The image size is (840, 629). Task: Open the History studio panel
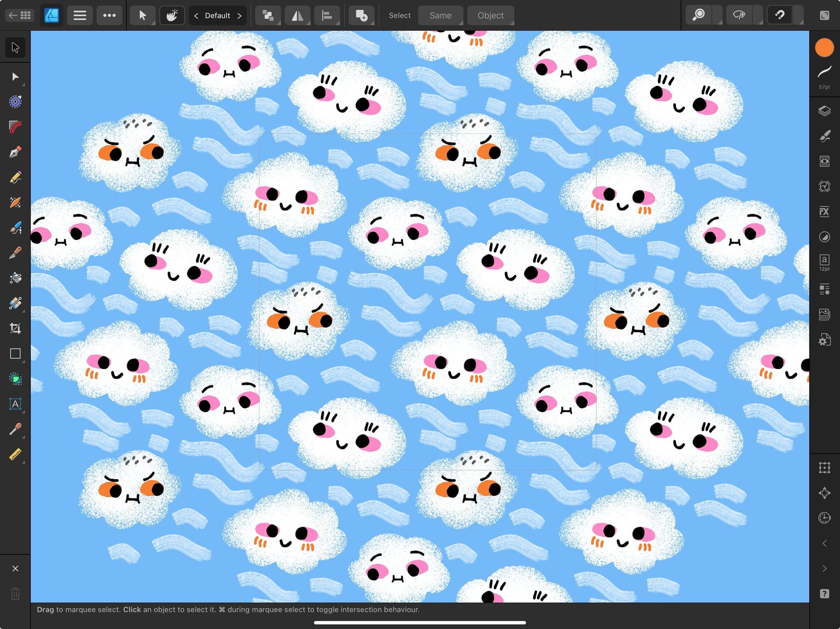[x=825, y=518]
